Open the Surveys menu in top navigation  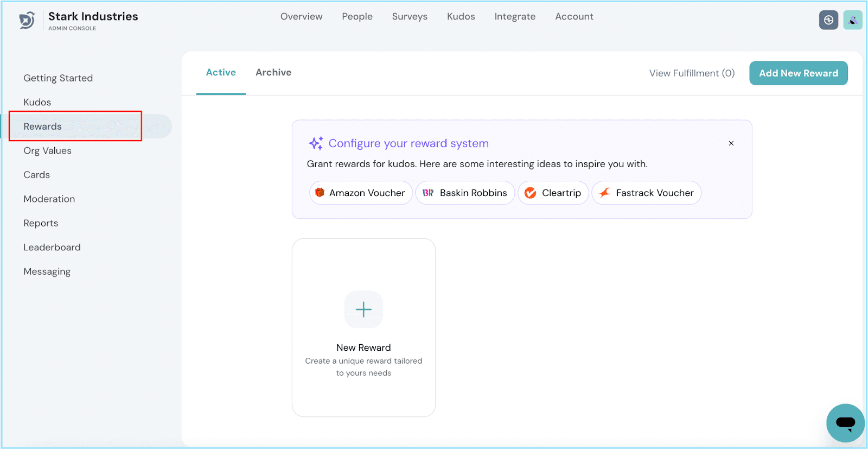pyautogui.click(x=410, y=17)
